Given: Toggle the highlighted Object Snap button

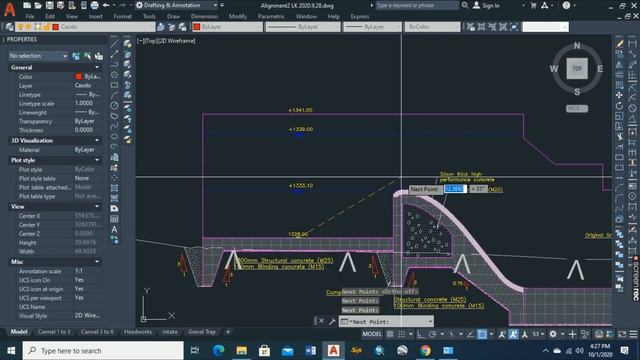Looking at the screenshot, I should coord(482,334).
